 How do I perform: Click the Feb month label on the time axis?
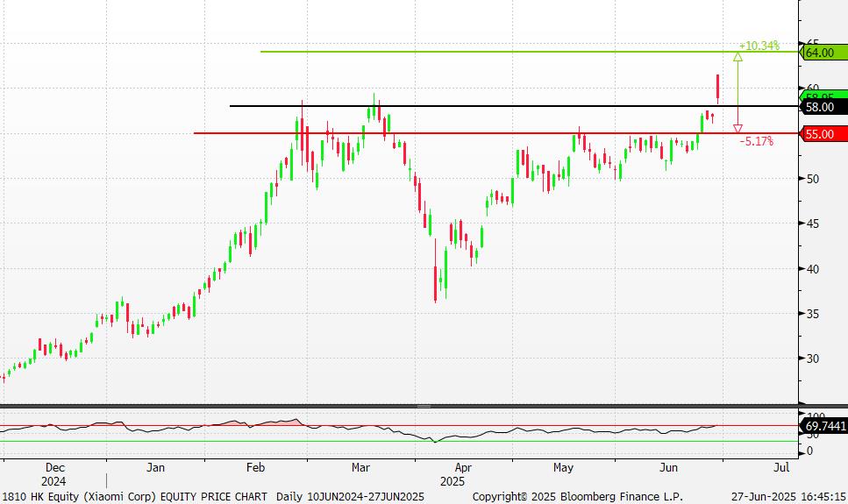click(255, 468)
